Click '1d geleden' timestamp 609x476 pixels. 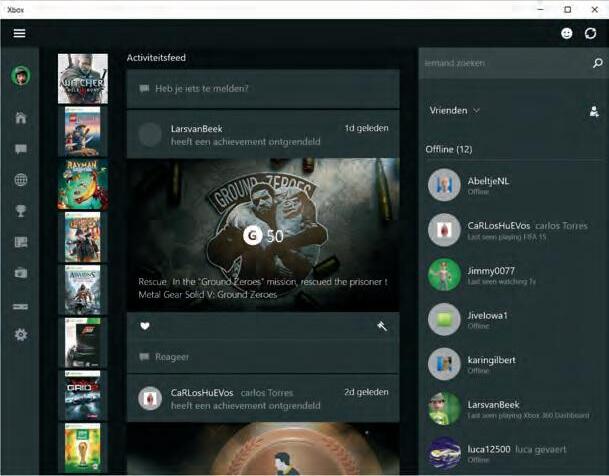coord(366,128)
